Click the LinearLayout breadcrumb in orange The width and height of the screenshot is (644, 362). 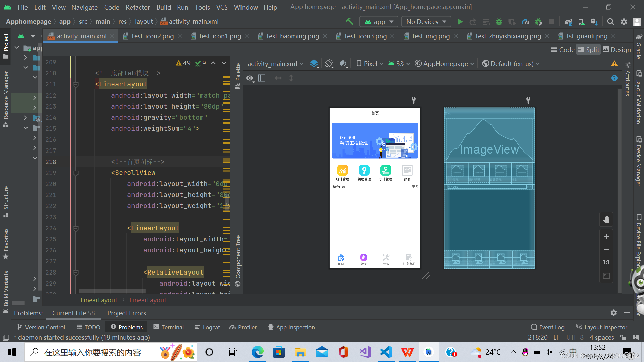(99, 300)
